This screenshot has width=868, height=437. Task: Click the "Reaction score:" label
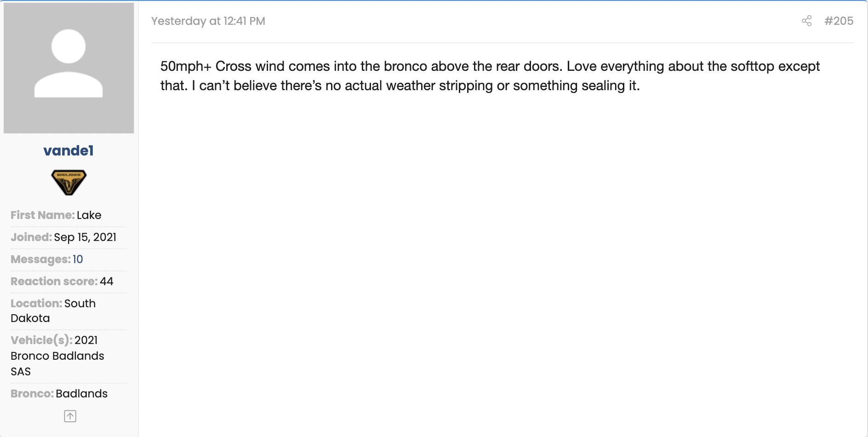click(54, 282)
